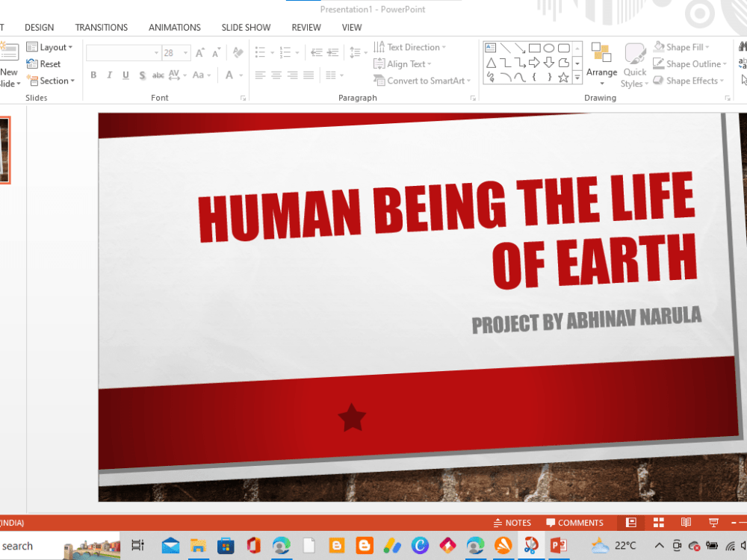Screen dimensions: 747x560
Task: Increase the list indent level
Action: tap(333, 52)
